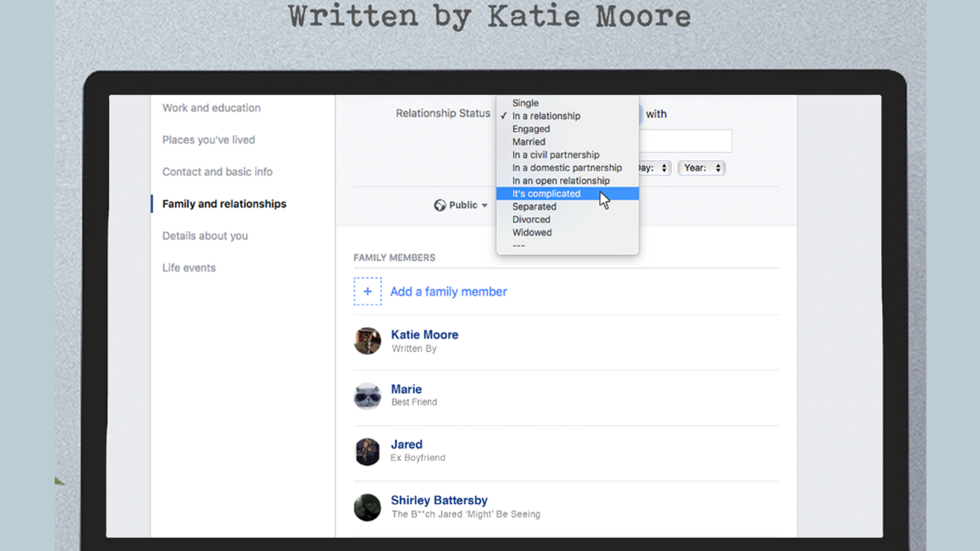Click Katie Moore's profile picture
Image resolution: width=980 pixels, height=551 pixels.
click(x=367, y=341)
